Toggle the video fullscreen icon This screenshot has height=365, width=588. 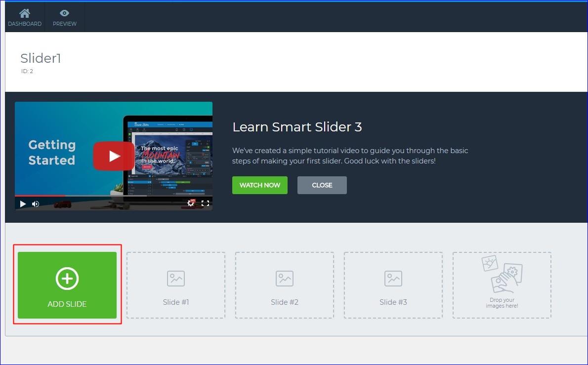point(205,203)
